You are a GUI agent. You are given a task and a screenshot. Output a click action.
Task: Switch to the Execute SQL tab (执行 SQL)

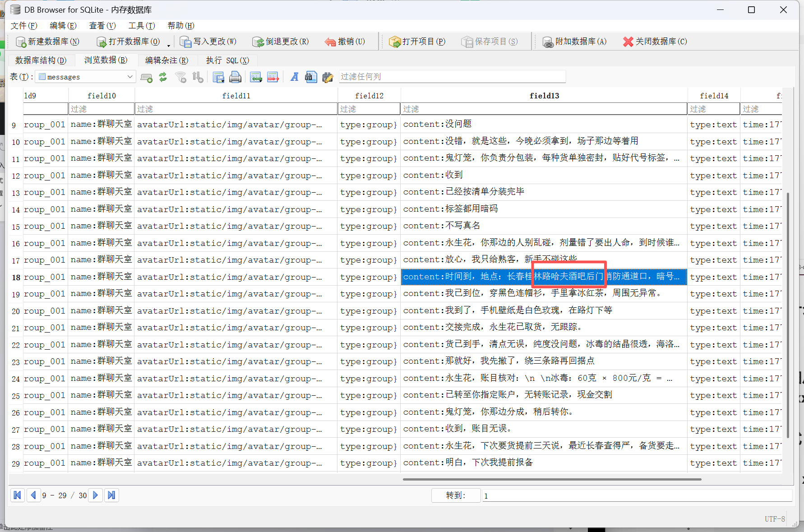tap(227, 60)
